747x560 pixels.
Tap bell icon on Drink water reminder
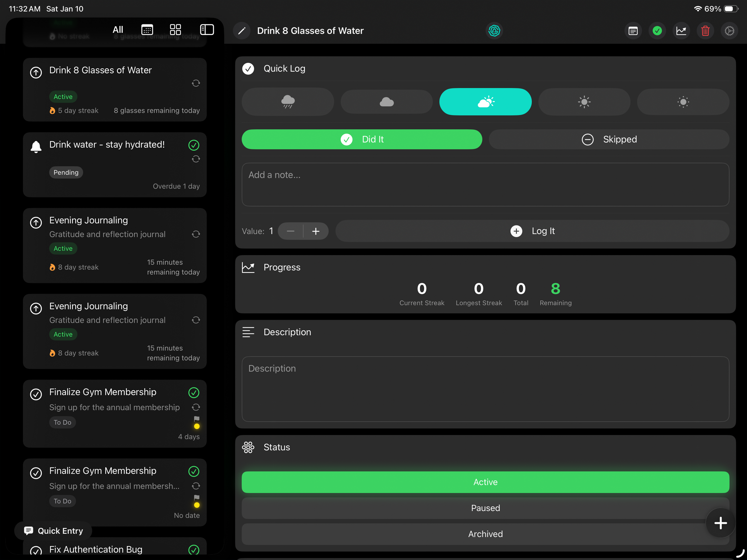point(36,147)
